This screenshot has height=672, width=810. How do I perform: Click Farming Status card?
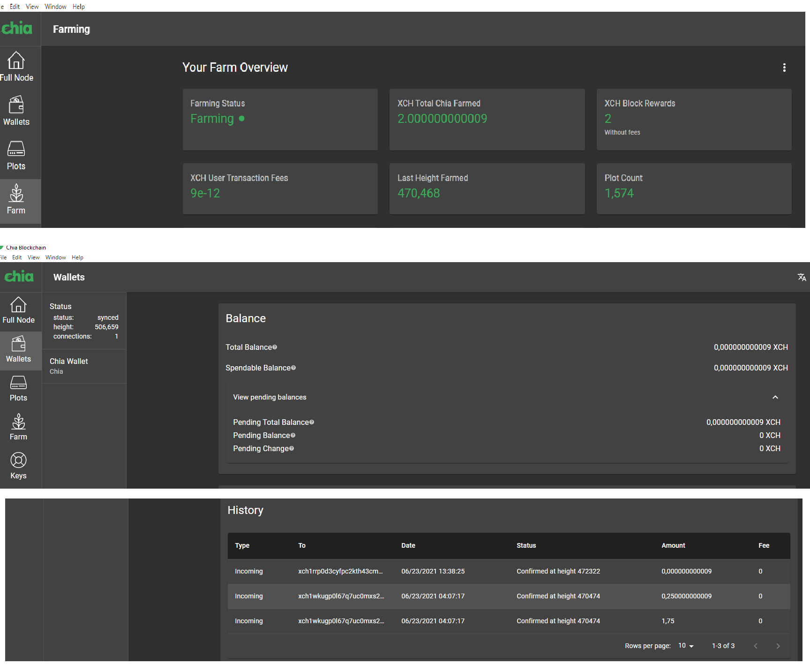[x=280, y=120]
